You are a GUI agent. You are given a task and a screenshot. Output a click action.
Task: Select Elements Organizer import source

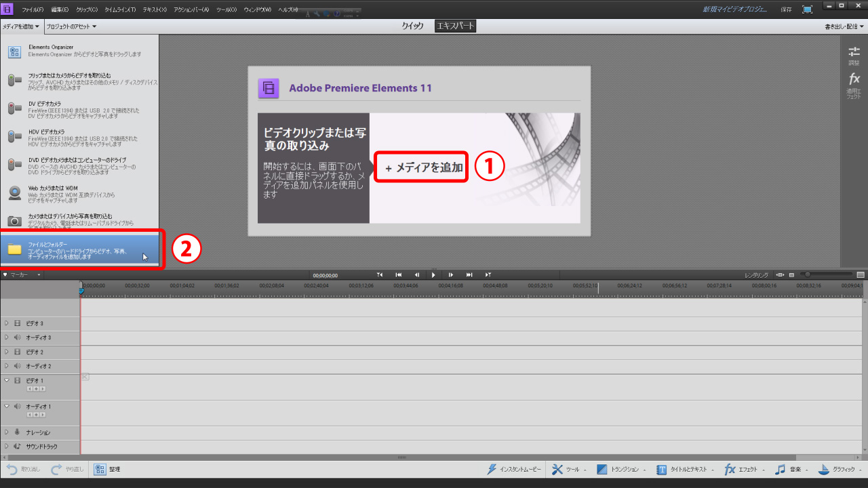(15, 51)
